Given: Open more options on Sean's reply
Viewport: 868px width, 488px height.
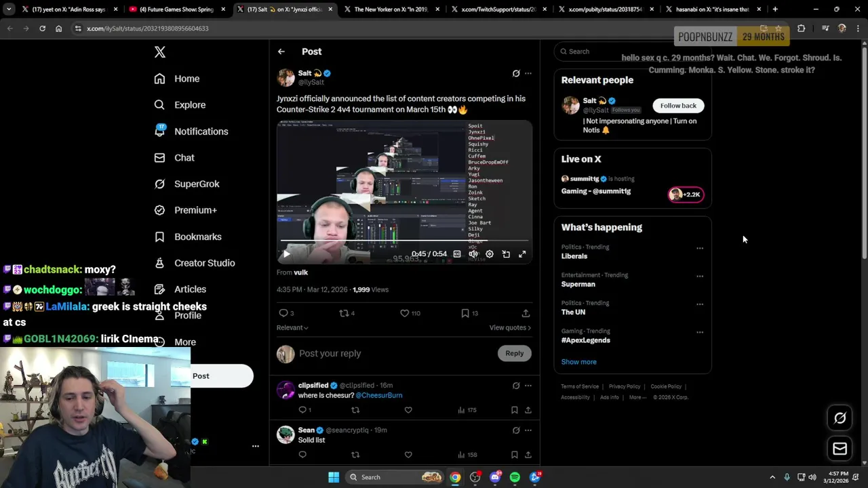Looking at the screenshot, I should coord(528,430).
